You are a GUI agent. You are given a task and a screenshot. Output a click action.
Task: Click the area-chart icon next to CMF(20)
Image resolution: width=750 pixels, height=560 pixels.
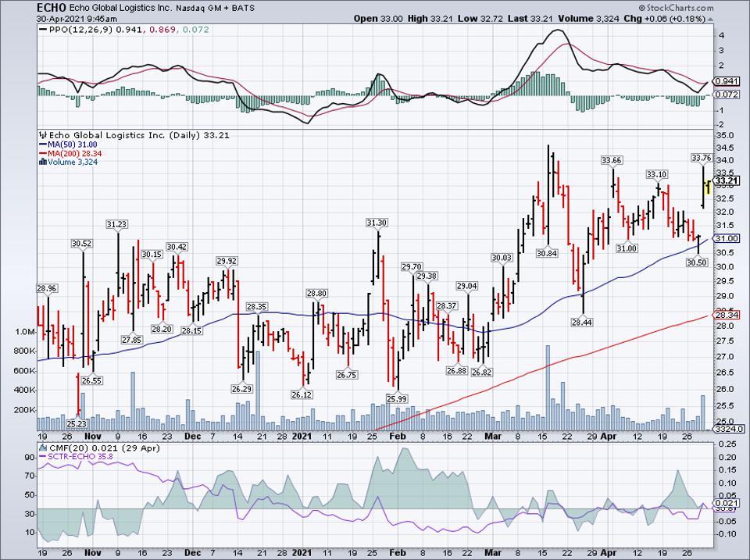pos(43,448)
